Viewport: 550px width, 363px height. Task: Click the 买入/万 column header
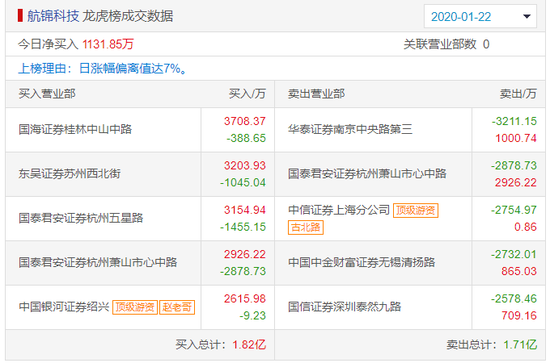pos(247,94)
